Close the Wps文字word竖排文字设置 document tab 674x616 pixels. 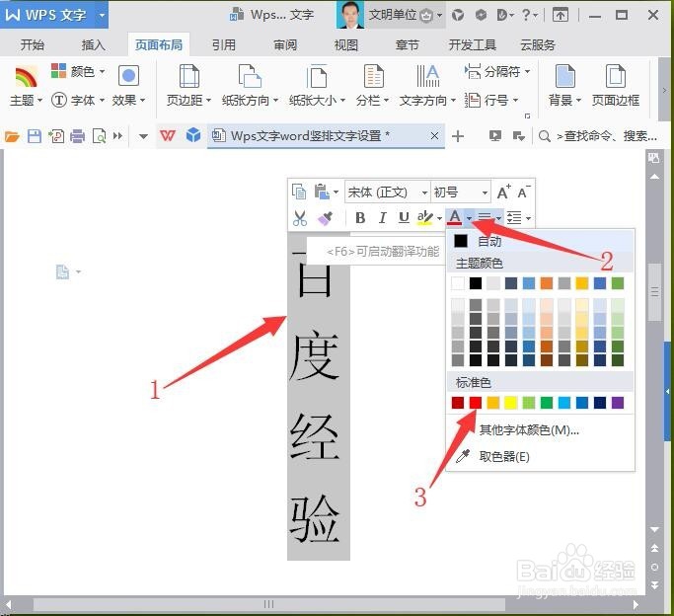click(x=434, y=136)
